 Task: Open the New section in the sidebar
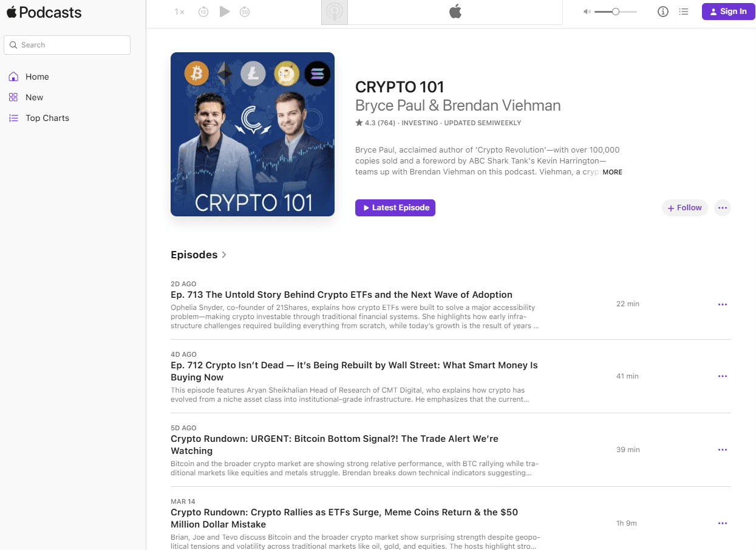(x=34, y=97)
